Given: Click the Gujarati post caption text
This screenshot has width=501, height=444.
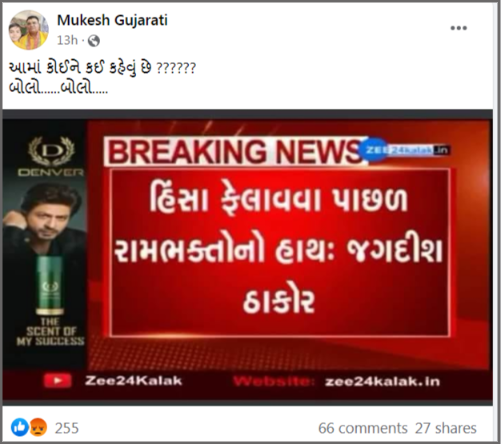Looking at the screenshot, I should pos(102,78).
